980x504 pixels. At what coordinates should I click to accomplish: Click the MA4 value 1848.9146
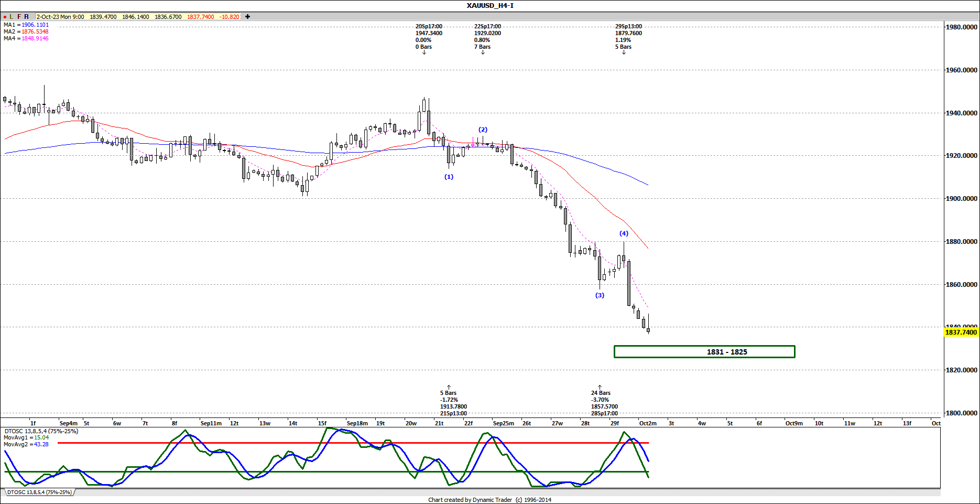click(35, 38)
